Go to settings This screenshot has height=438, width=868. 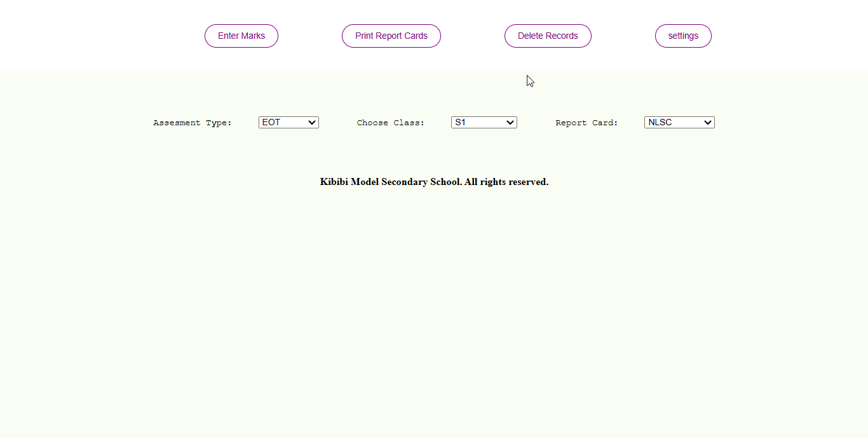pyautogui.click(x=683, y=36)
